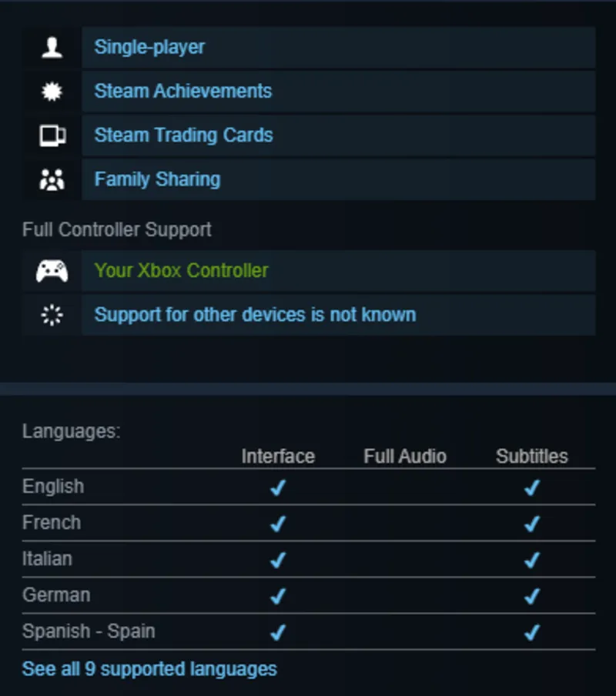Image resolution: width=616 pixels, height=696 pixels.
Task: Click the Full Audio column header
Action: coord(405,456)
